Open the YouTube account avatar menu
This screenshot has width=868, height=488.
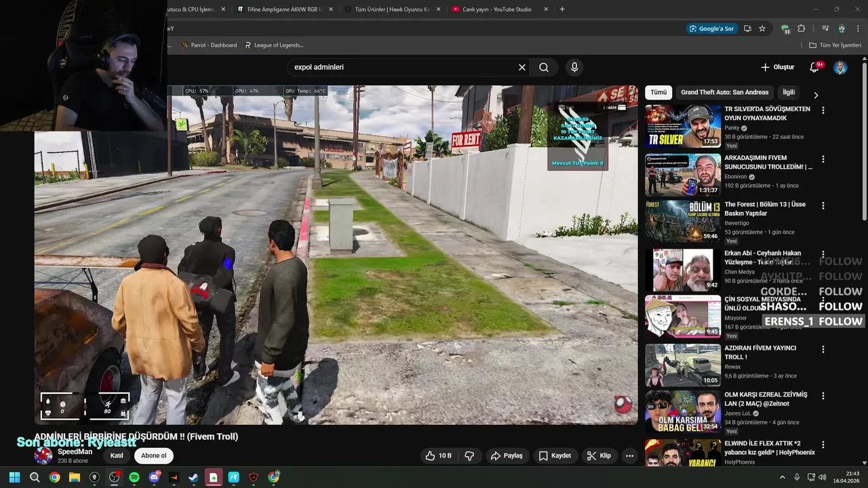[x=840, y=67]
